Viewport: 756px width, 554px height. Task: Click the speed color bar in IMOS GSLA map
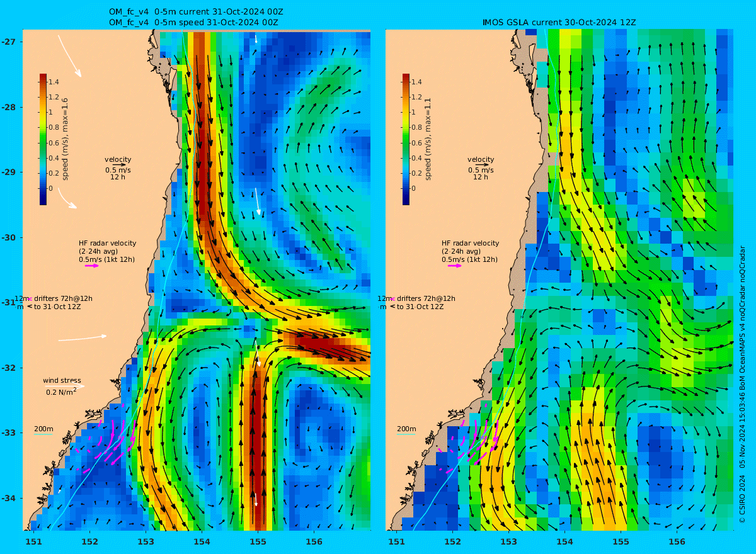click(406, 139)
